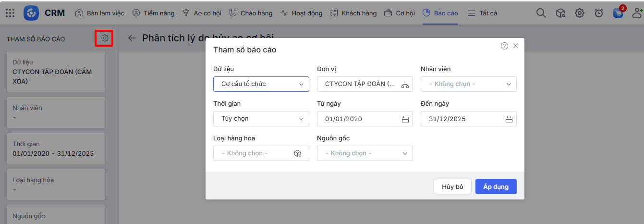Open calendar picker for Từ ngày
This screenshot has width=644, height=224.
405,119
